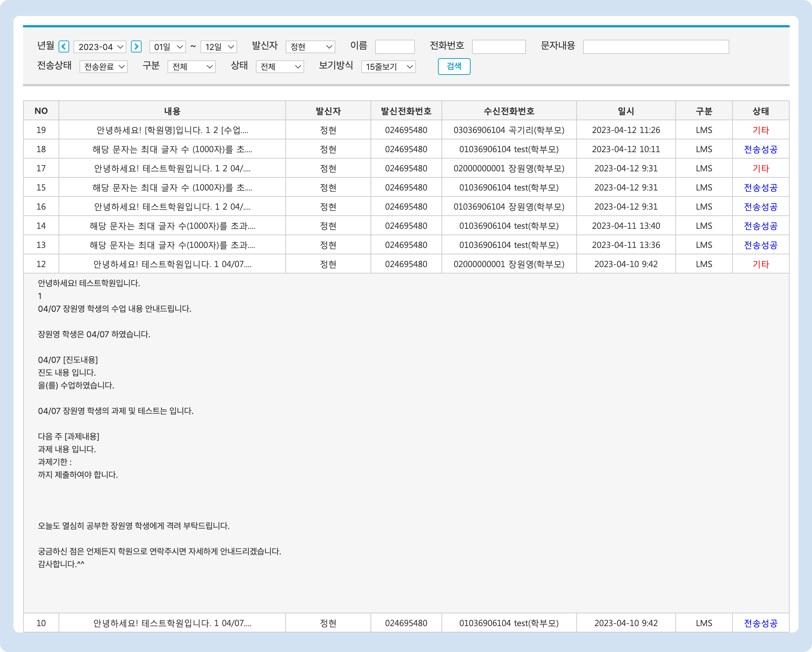Viewport: 812px width, 652px height.
Task: Click 전송성공 status of row 10
Action: point(761,623)
